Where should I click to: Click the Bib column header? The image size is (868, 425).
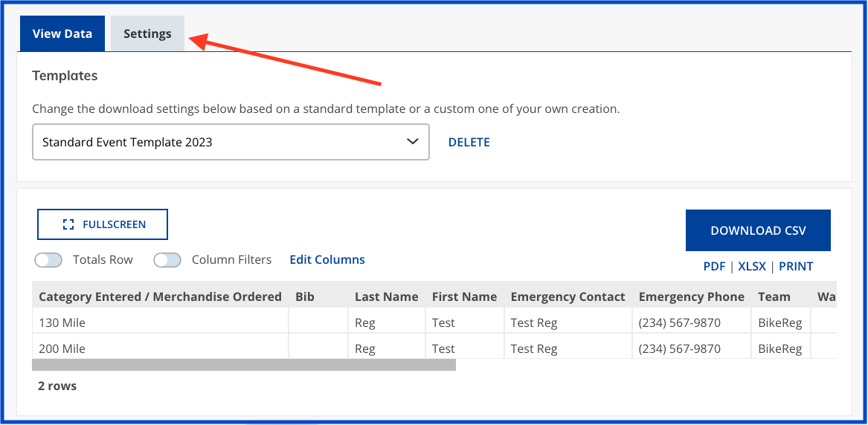pyautogui.click(x=305, y=296)
